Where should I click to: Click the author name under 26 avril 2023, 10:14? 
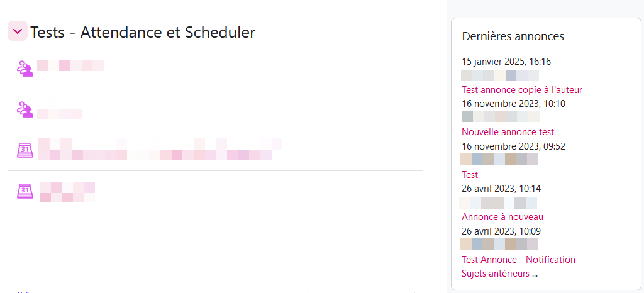[x=498, y=203]
